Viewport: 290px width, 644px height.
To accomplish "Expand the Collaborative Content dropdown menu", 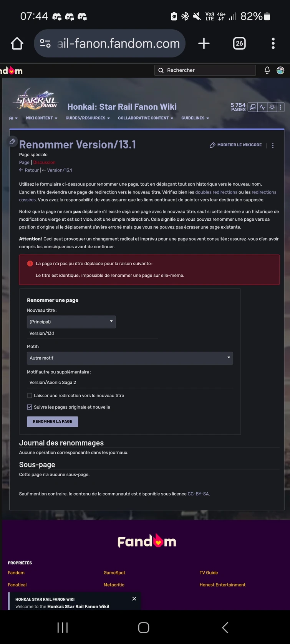I will click(x=146, y=118).
